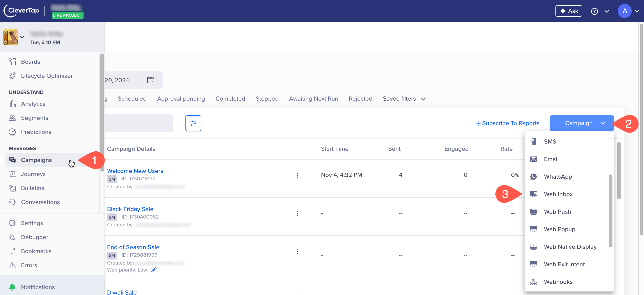
Task: Open the Welcome New Users campaign
Action: coord(135,171)
